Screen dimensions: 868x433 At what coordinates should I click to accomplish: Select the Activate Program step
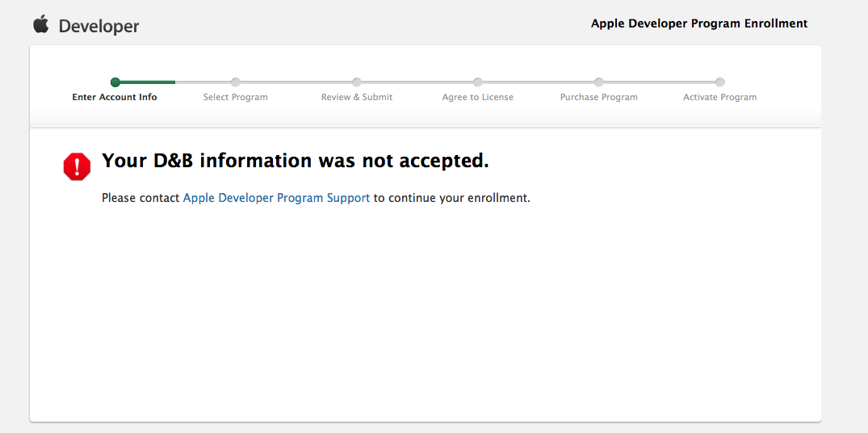point(719,97)
